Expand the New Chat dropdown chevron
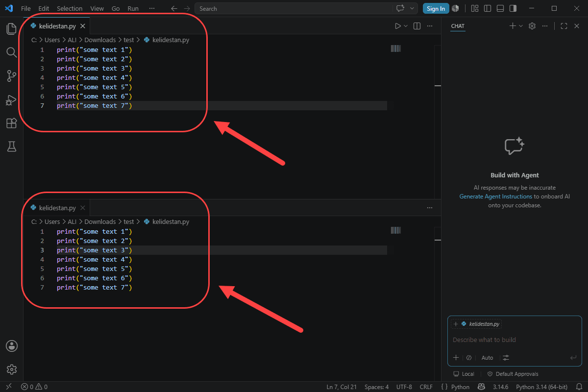588x392 pixels. pyautogui.click(x=521, y=26)
